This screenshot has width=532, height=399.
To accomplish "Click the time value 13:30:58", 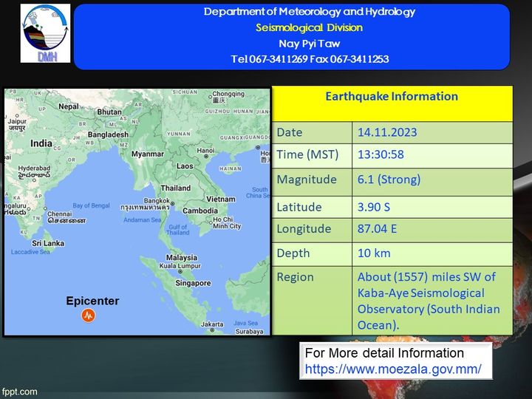I will tap(381, 154).
